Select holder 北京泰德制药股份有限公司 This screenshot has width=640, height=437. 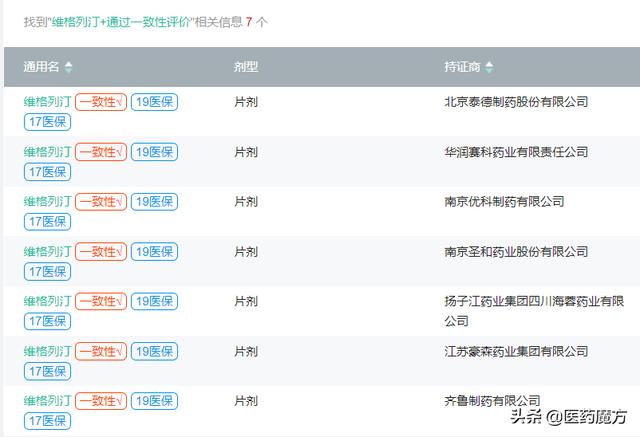pyautogui.click(x=516, y=102)
